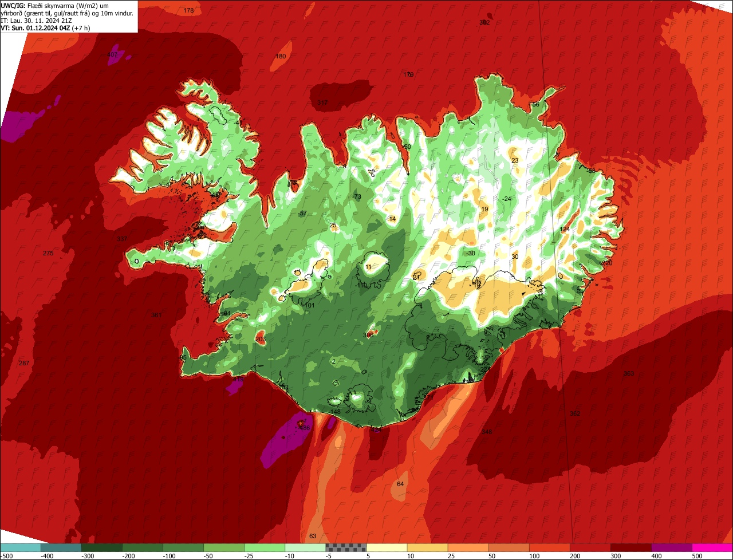The height and width of the screenshot is (560, 733).
Task: Click the ocean value 361
Action: pos(156,315)
